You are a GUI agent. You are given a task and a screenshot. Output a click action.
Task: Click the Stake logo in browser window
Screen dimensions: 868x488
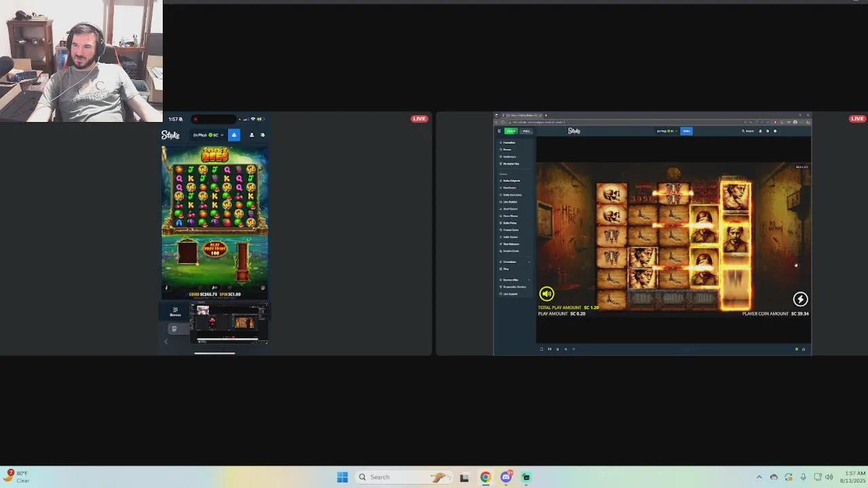pyautogui.click(x=574, y=131)
